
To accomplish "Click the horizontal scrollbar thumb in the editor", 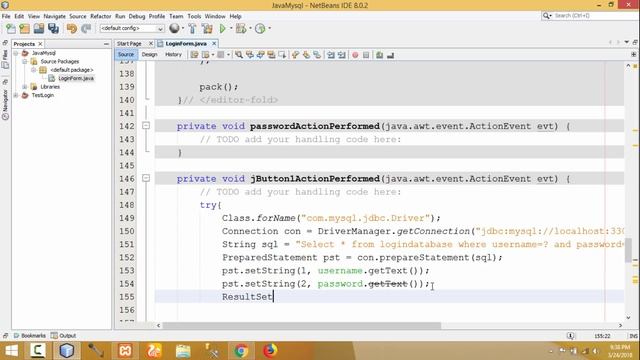I will (302, 325).
